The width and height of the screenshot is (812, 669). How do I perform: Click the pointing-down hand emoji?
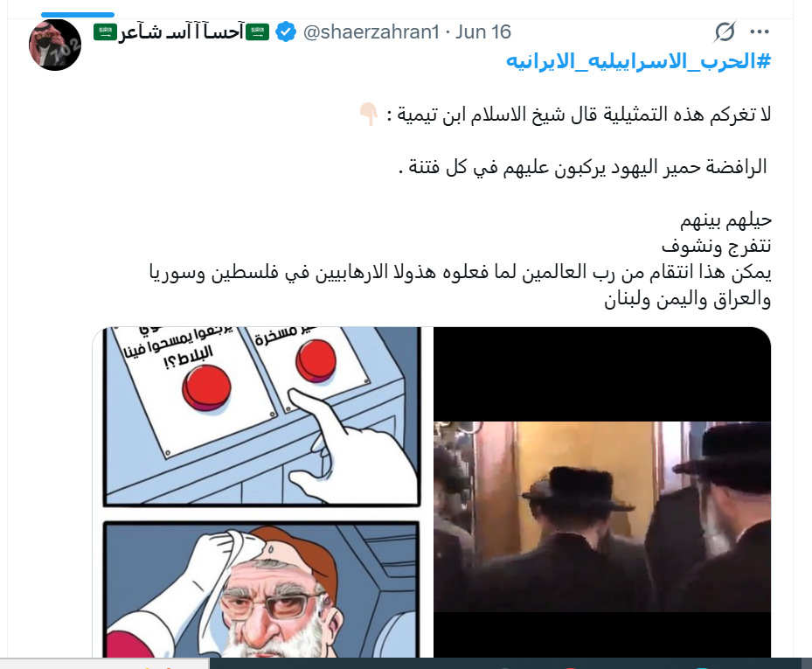(369, 114)
